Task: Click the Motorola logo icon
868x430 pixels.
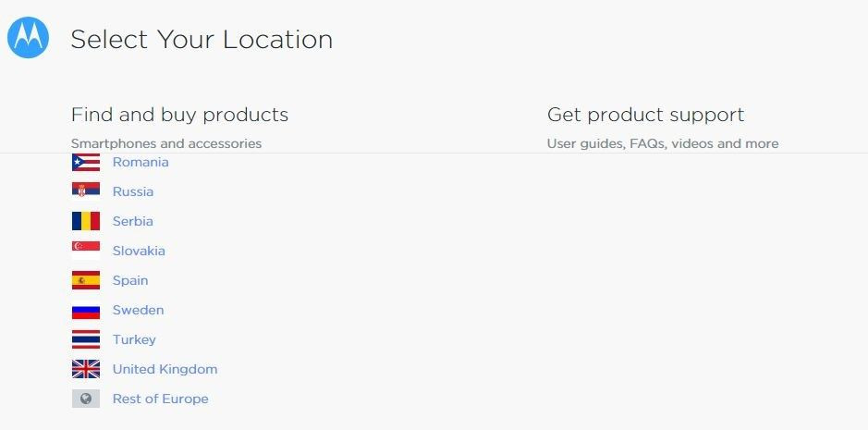Action: tap(29, 37)
